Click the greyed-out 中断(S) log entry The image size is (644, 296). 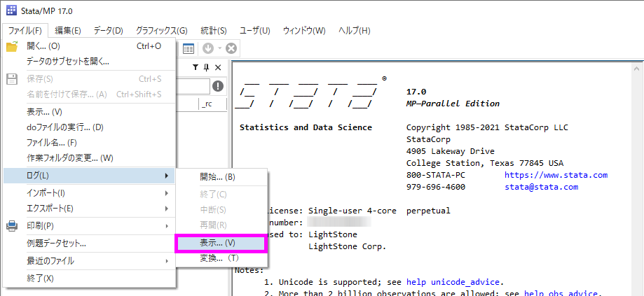[x=221, y=211]
